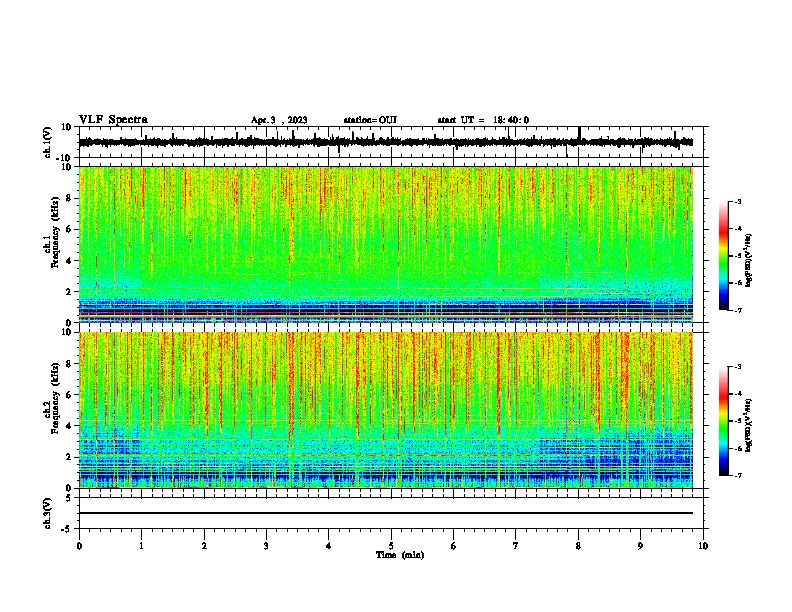Click the ch.1 color scale bar
The width and height of the screenshot is (792, 612).
coord(723,256)
